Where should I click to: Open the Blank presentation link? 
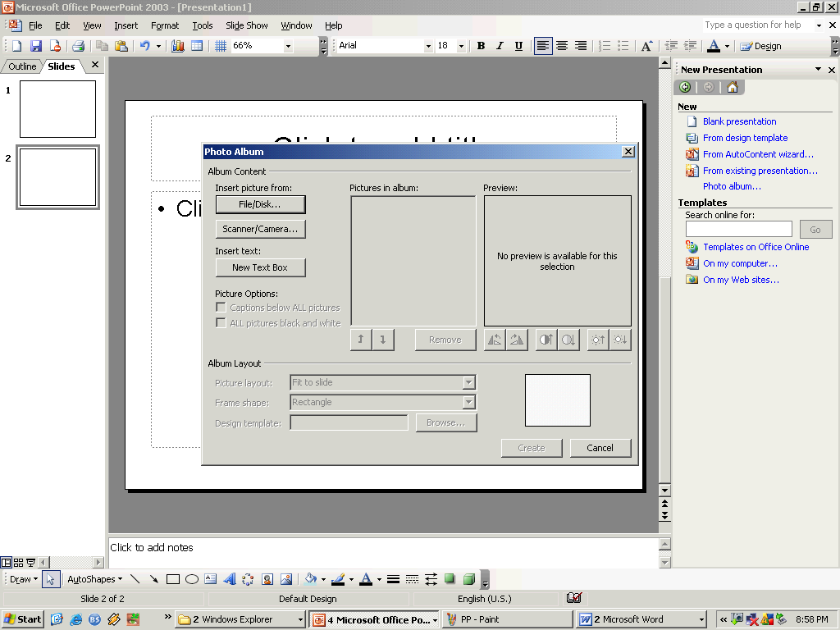tap(739, 121)
